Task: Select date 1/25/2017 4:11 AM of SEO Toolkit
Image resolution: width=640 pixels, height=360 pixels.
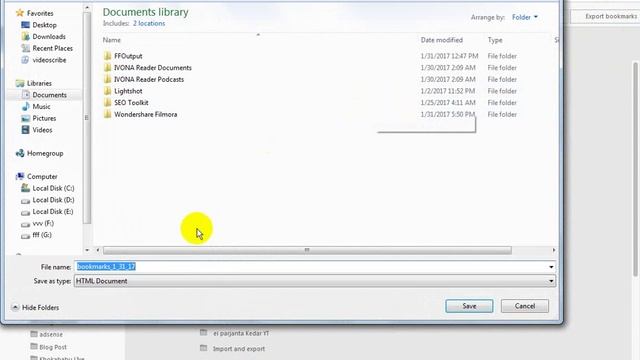Action: [448, 102]
